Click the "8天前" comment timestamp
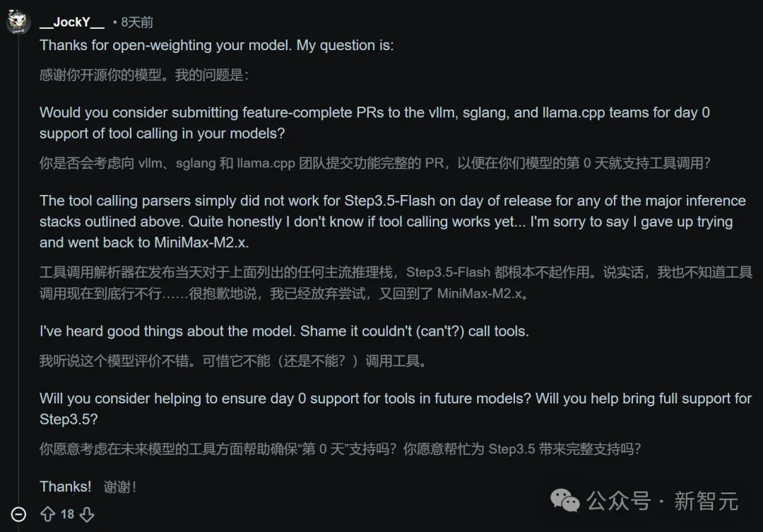 click(x=136, y=22)
